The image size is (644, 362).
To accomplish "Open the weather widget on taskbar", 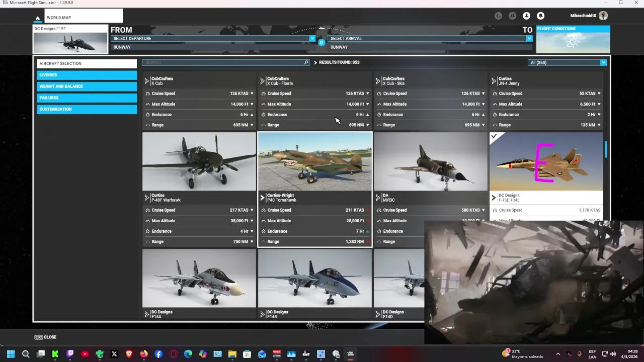I will point(523,354).
